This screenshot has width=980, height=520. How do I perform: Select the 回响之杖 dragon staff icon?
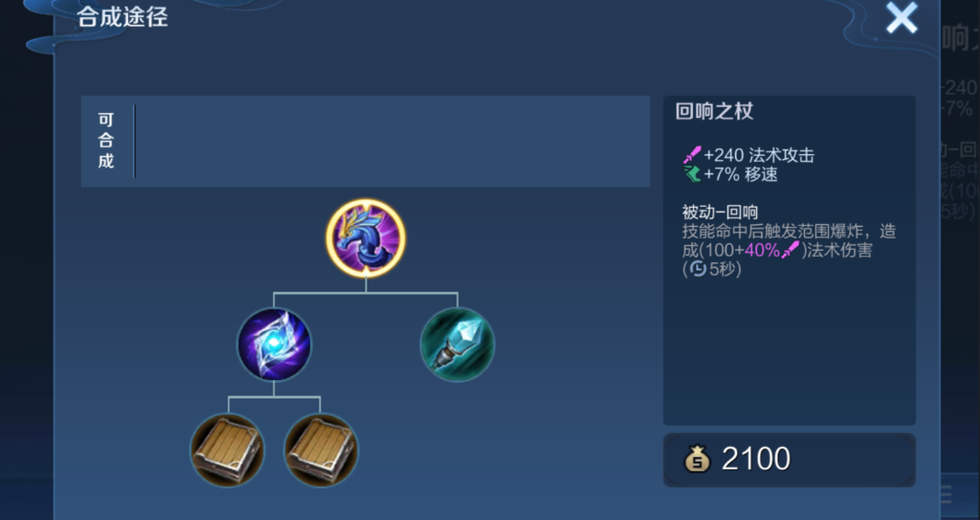click(366, 237)
